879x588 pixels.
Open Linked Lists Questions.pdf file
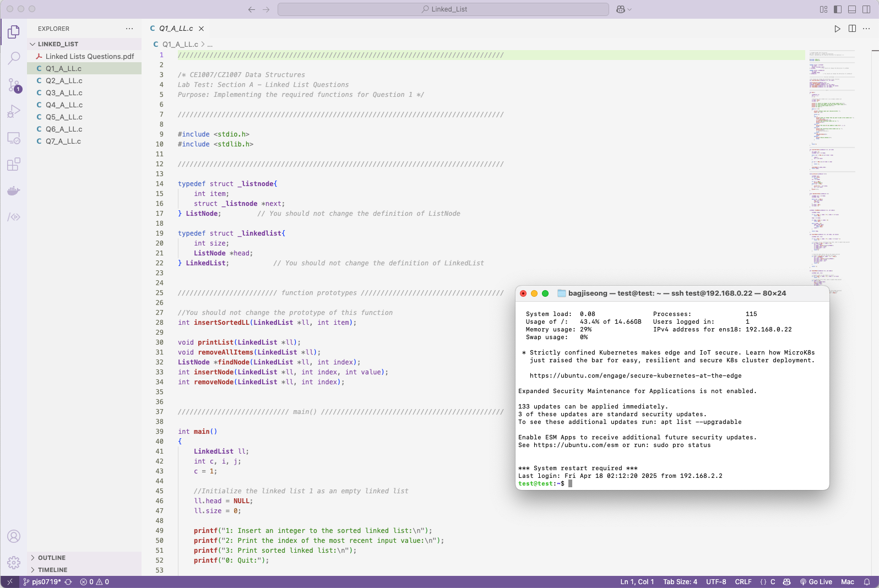coord(84,56)
